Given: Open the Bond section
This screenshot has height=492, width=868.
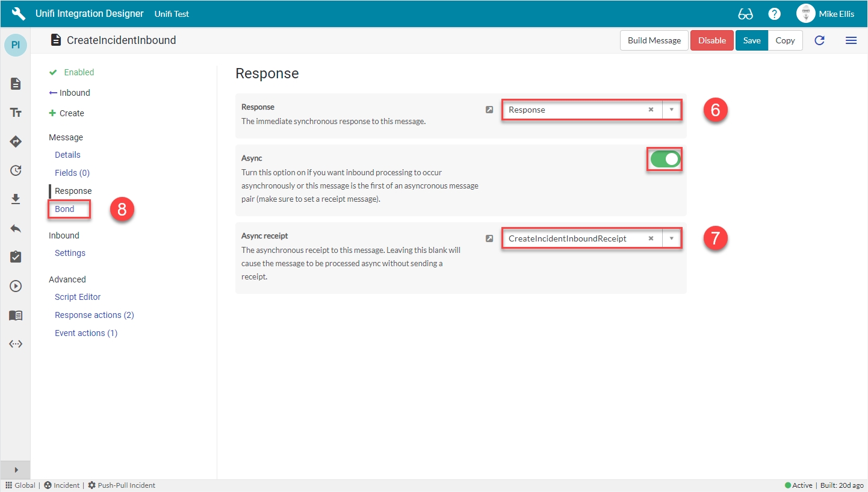Looking at the screenshot, I should coord(65,209).
